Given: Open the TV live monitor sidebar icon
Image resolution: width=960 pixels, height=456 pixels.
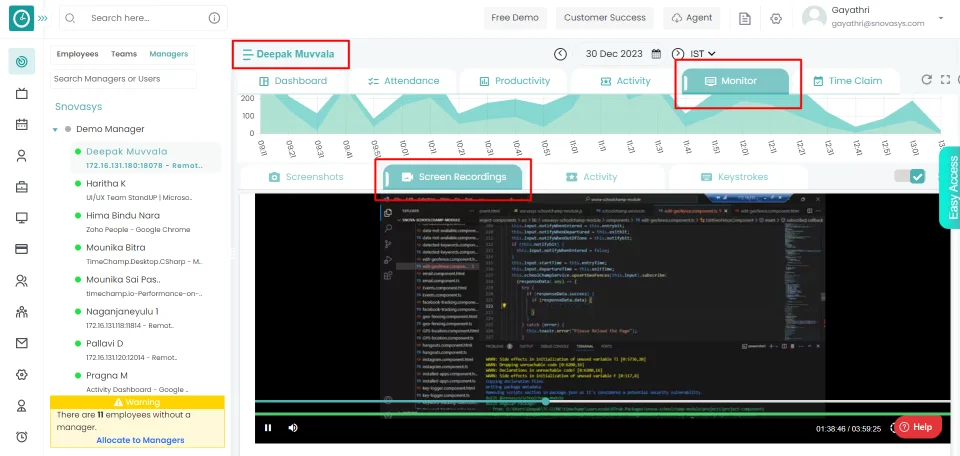Looking at the screenshot, I should tap(21, 93).
